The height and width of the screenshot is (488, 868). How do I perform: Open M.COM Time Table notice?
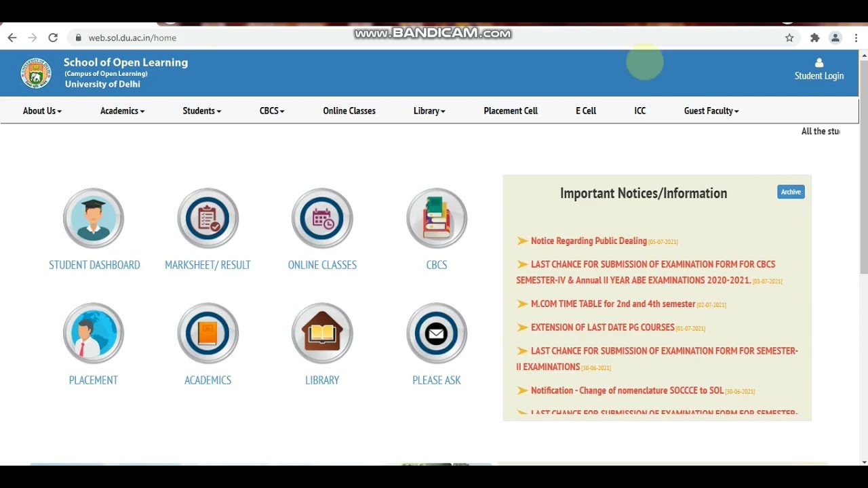pyautogui.click(x=613, y=304)
